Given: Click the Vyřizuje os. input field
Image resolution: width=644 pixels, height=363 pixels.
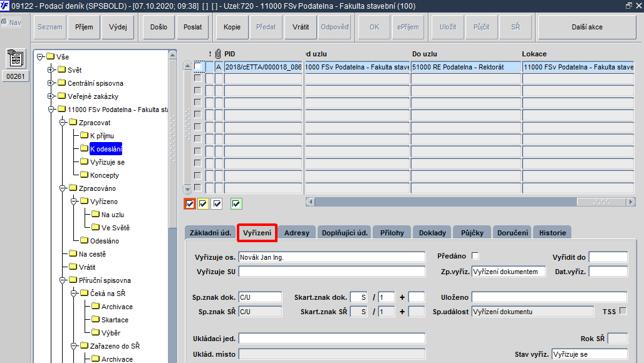Looking at the screenshot, I should pyautogui.click(x=332, y=257).
